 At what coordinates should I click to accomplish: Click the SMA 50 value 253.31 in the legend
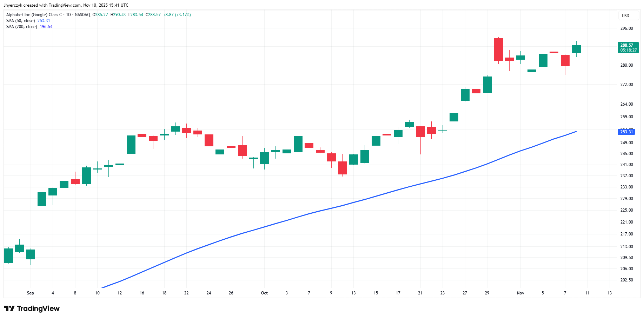(x=44, y=21)
